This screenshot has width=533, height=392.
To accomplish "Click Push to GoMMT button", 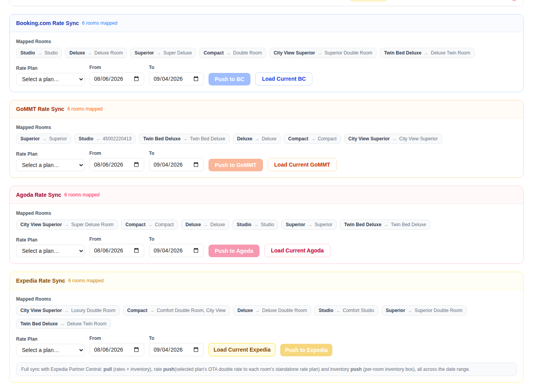I will click(236, 165).
